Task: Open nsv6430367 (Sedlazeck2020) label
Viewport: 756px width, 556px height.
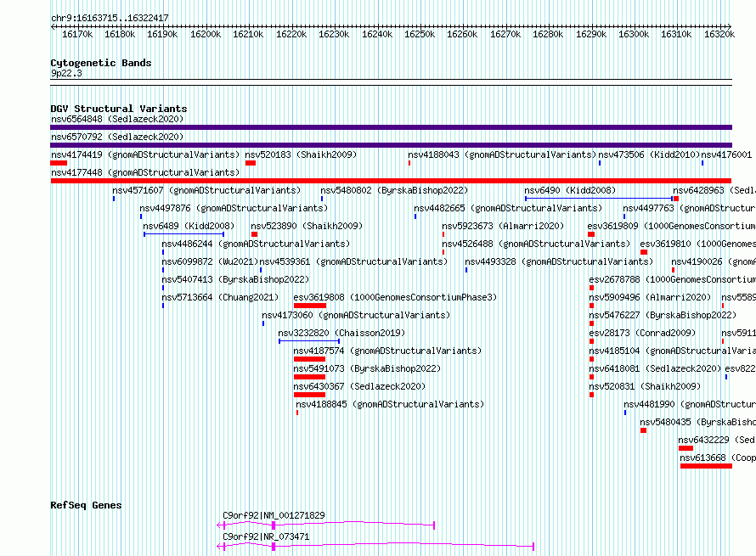Action: coord(359,386)
